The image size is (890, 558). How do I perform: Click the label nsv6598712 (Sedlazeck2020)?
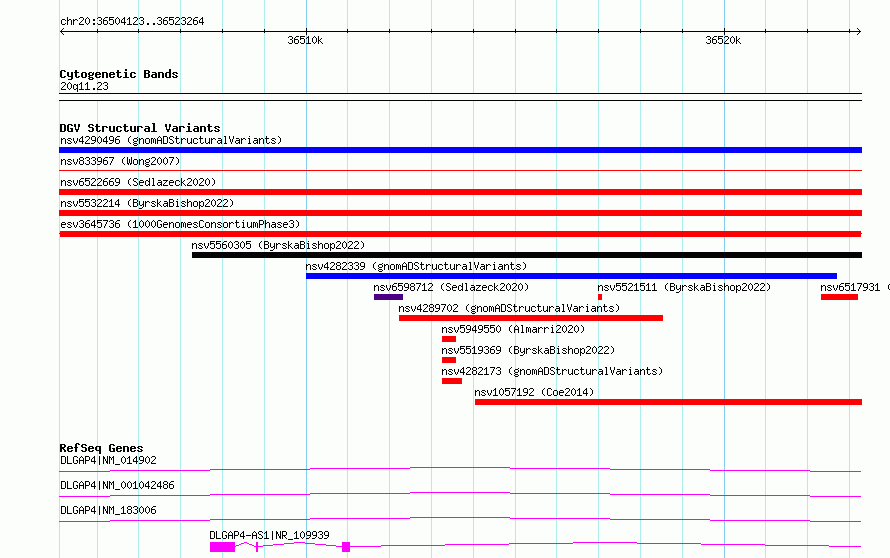451,287
